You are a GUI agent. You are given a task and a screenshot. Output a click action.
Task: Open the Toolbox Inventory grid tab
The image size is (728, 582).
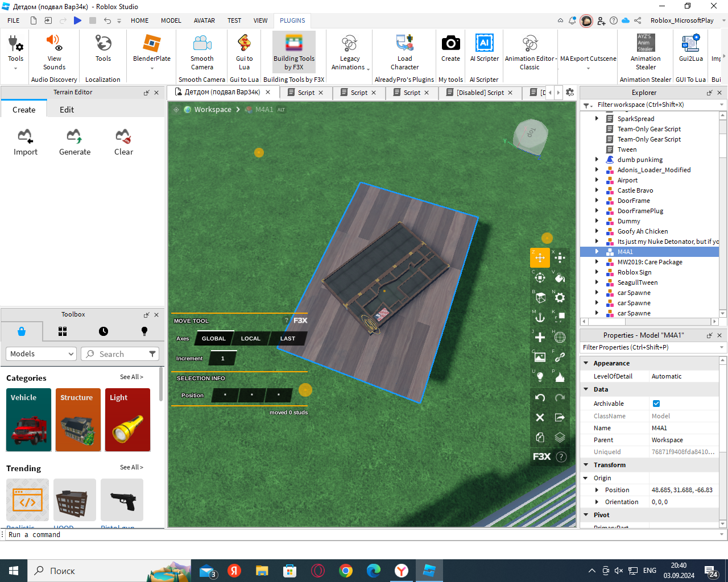(x=63, y=331)
